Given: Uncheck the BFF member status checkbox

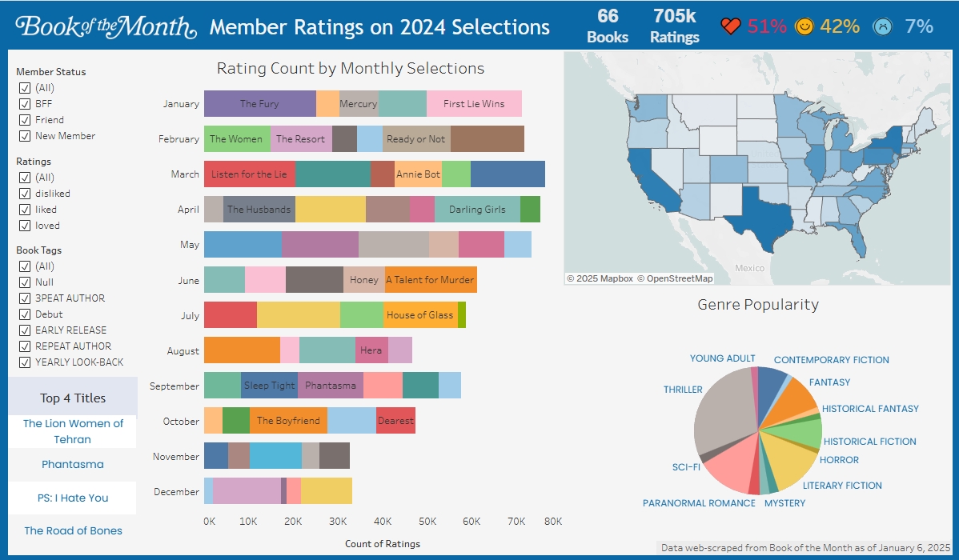Looking at the screenshot, I should (x=24, y=103).
